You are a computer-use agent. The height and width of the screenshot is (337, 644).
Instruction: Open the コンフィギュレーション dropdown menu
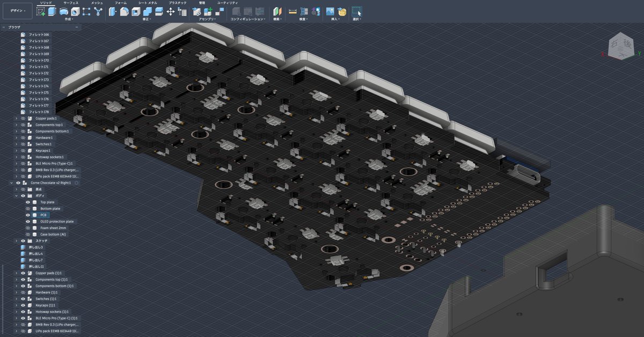pos(247,19)
